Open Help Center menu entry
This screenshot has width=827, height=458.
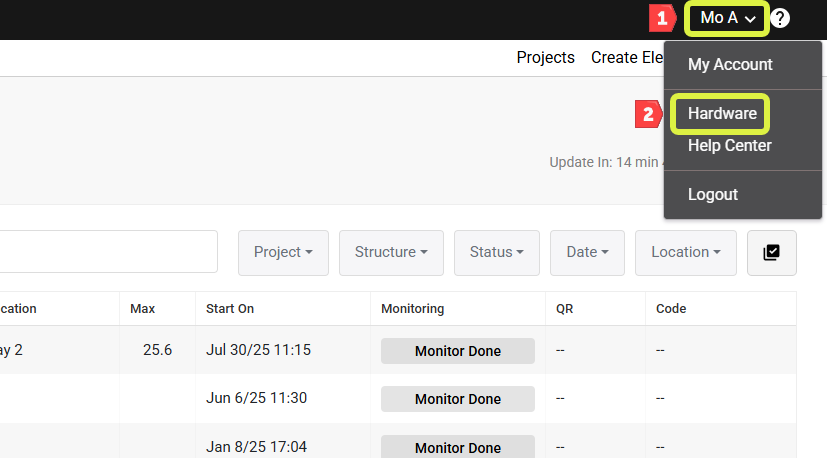[x=729, y=146]
